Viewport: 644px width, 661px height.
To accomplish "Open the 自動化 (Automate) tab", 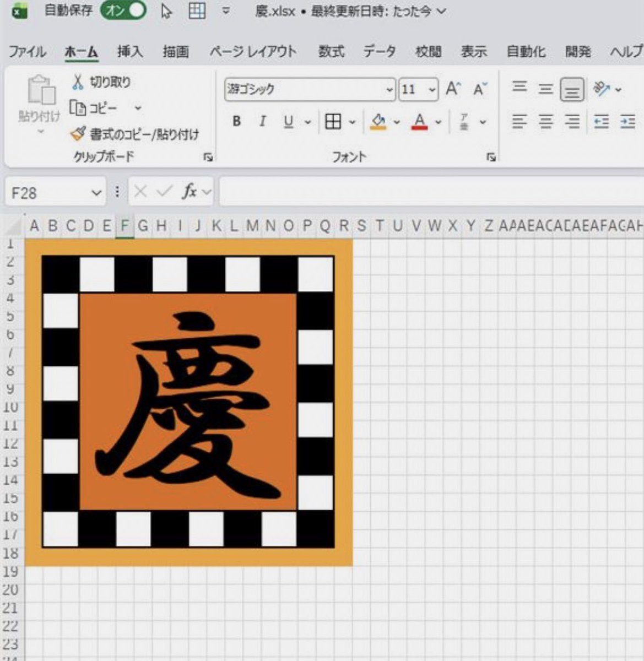I will [x=526, y=52].
